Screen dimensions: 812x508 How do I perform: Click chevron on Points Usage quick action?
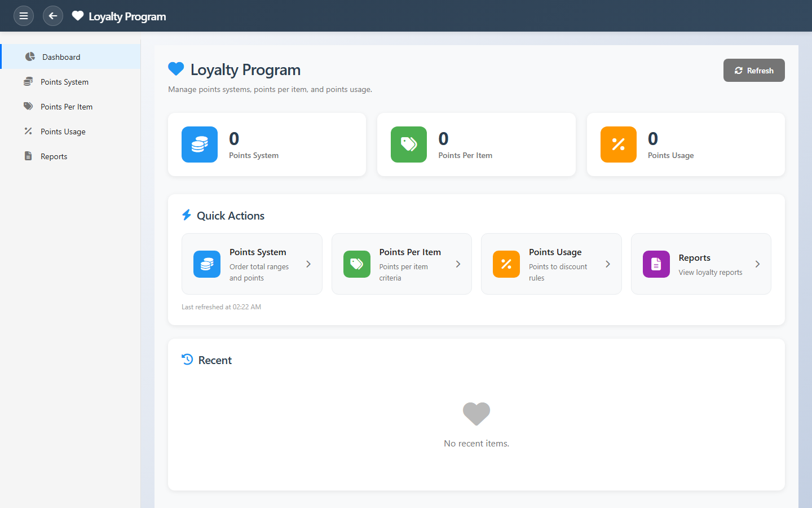(x=608, y=264)
